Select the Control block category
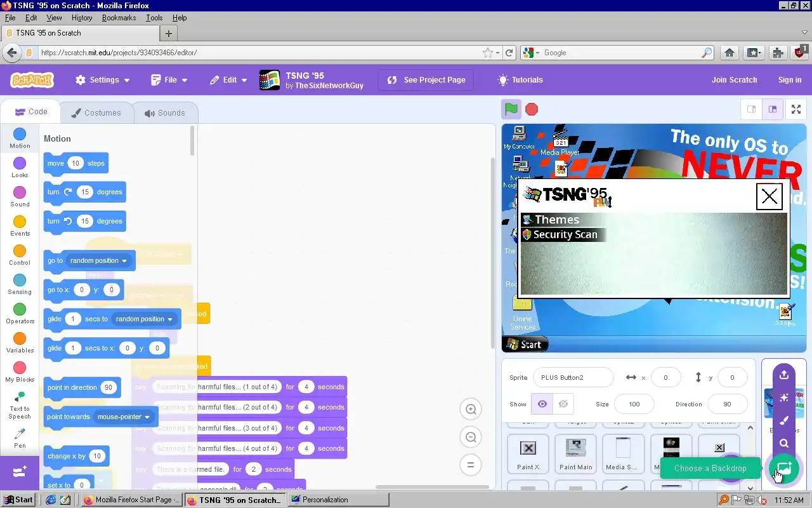The height and width of the screenshot is (508, 812). pos(20,255)
